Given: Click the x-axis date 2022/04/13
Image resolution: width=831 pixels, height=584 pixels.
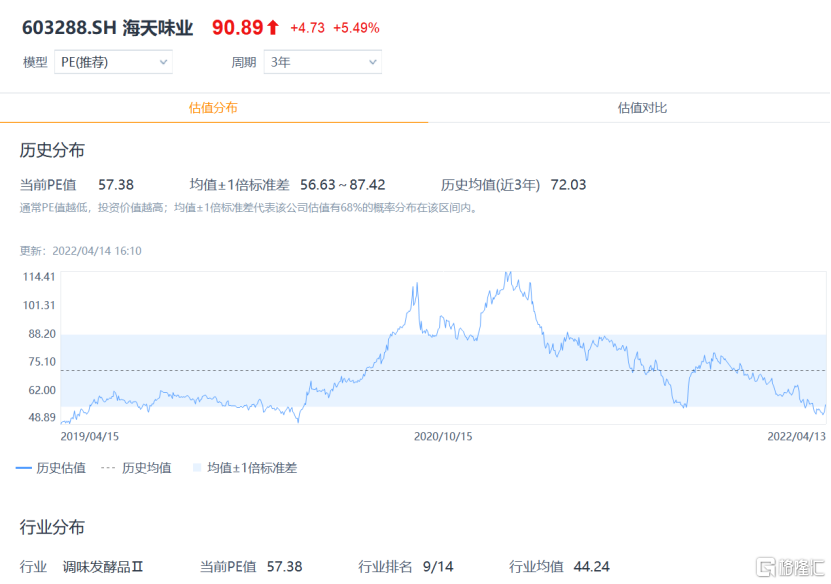Looking at the screenshot, I should pos(797,437).
